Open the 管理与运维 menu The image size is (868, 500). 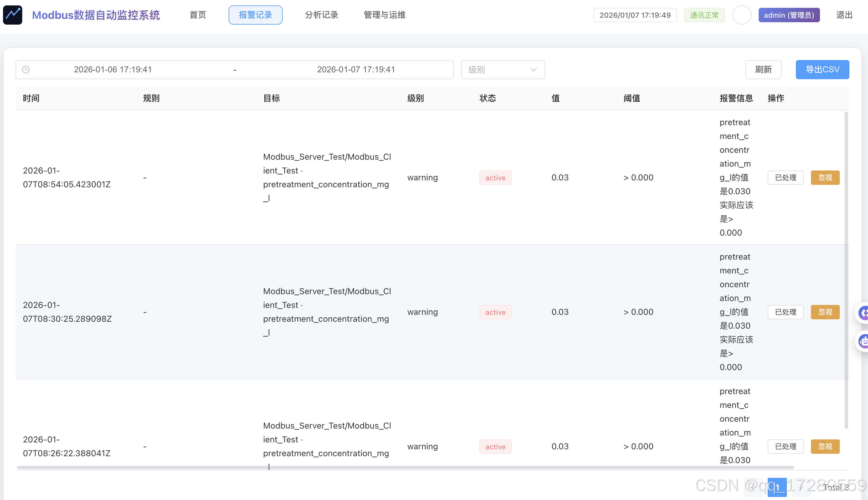[384, 15]
